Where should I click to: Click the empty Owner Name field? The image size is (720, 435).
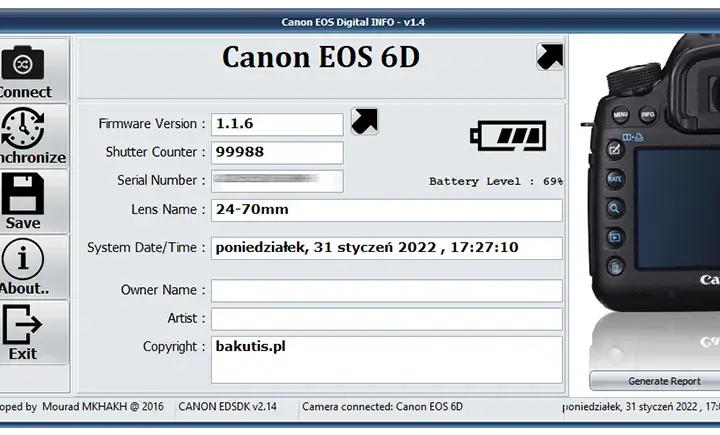pyautogui.click(x=387, y=290)
